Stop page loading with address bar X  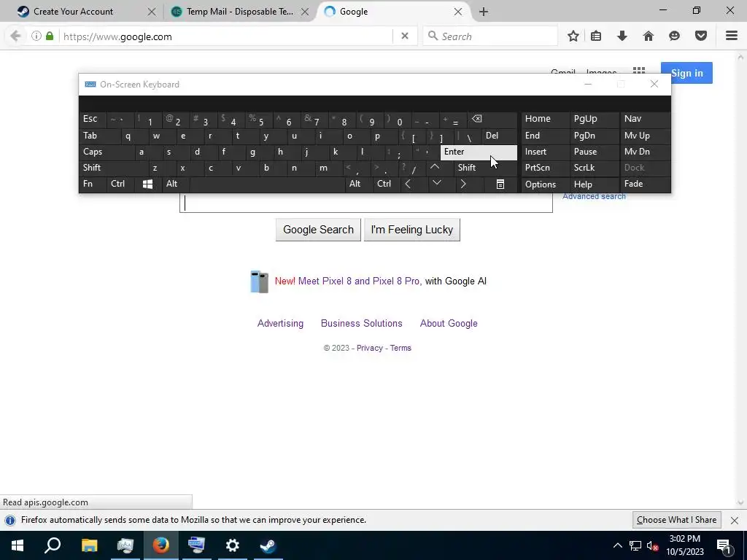click(x=404, y=36)
